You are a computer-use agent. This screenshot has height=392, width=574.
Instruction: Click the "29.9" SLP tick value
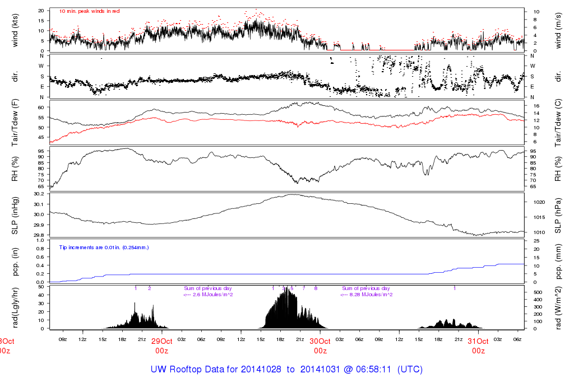point(39,225)
